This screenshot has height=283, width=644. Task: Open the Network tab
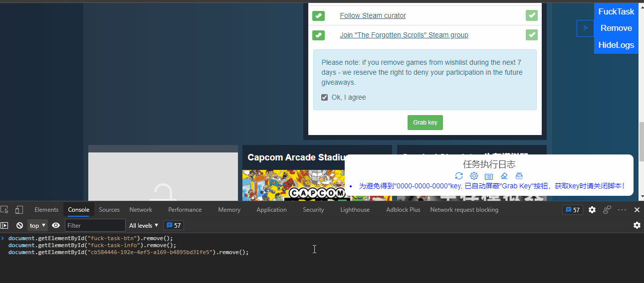click(x=141, y=210)
